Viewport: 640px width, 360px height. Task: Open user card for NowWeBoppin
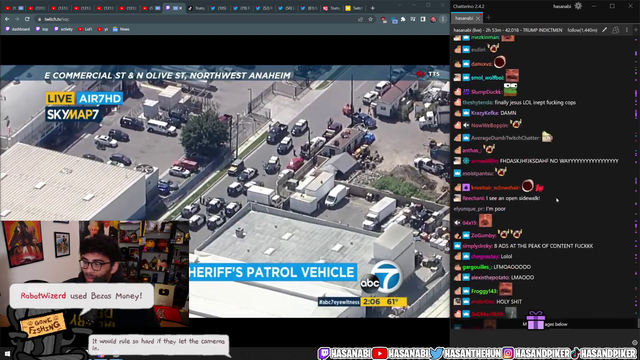[489, 125]
